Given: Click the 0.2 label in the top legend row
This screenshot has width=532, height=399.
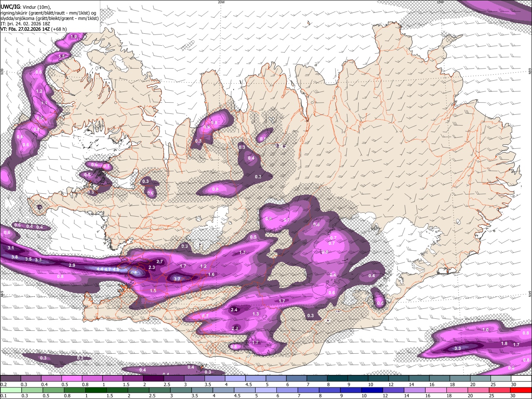Looking at the screenshot, I should [x=4, y=384].
